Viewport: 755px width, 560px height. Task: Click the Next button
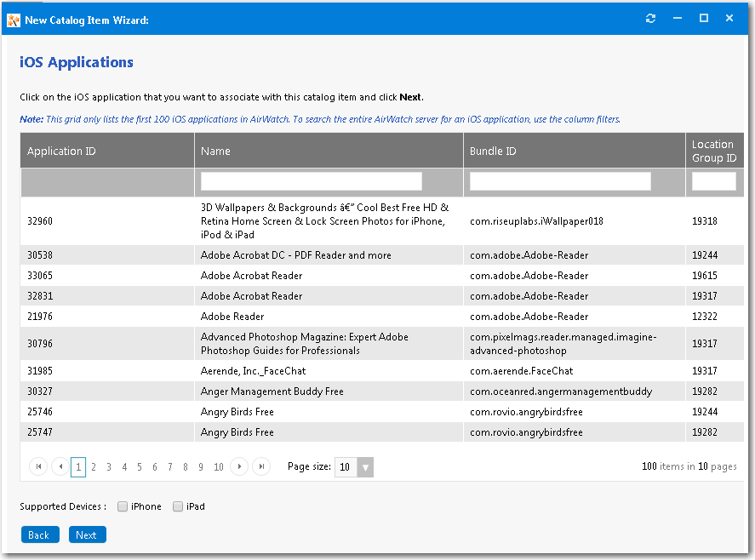pos(87,534)
